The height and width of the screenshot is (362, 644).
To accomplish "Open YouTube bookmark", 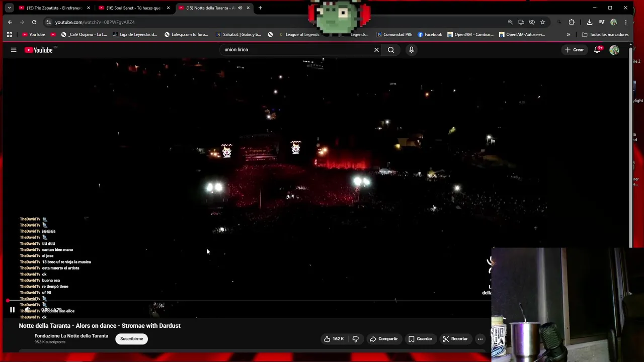I will [x=33, y=35].
